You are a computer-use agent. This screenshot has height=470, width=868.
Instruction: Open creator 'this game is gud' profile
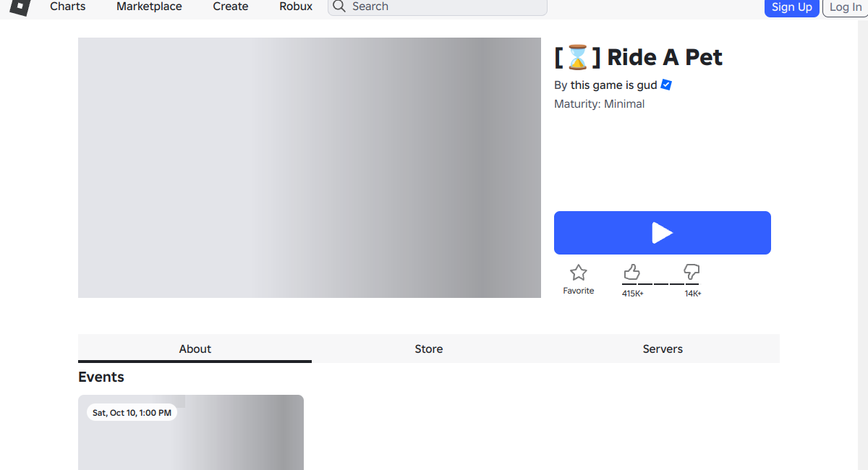click(613, 85)
